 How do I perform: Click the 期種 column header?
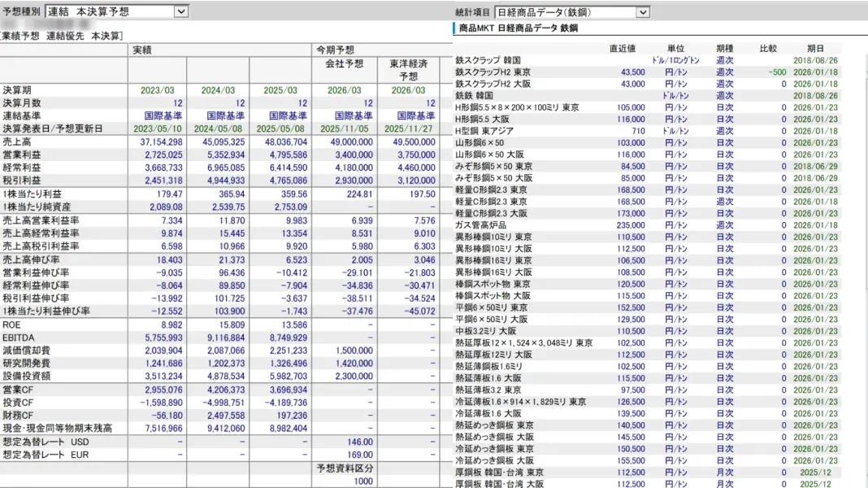click(725, 49)
